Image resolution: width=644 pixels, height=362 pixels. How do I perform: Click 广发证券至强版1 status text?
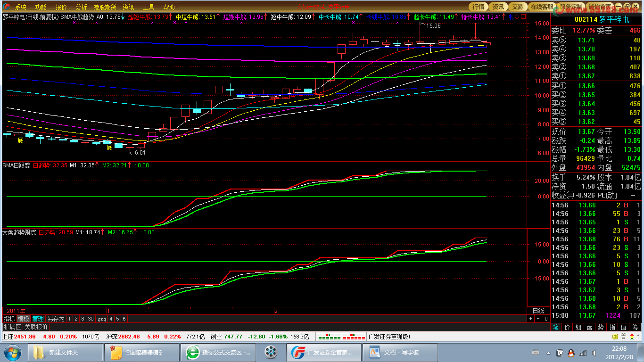coord(389,337)
